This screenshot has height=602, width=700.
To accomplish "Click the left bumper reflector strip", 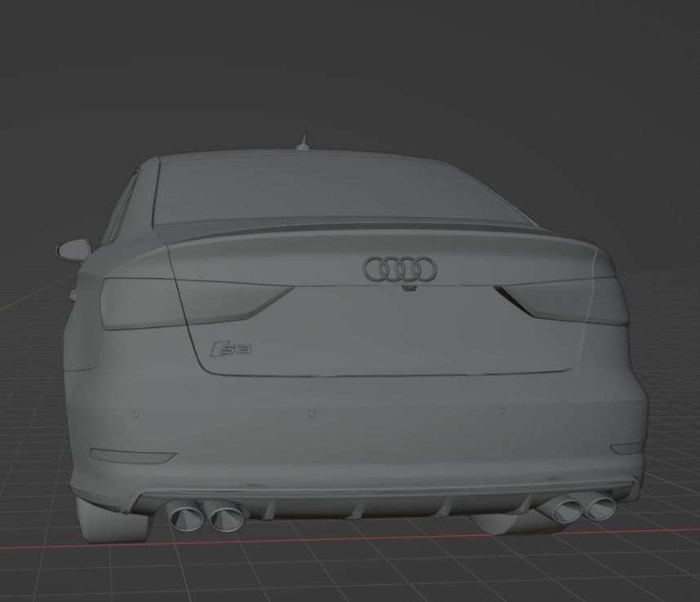I will tap(133, 455).
